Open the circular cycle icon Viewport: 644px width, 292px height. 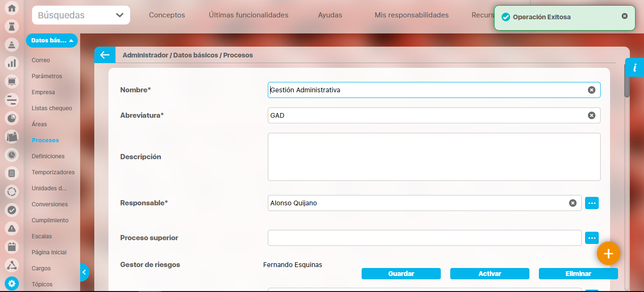(x=12, y=192)
